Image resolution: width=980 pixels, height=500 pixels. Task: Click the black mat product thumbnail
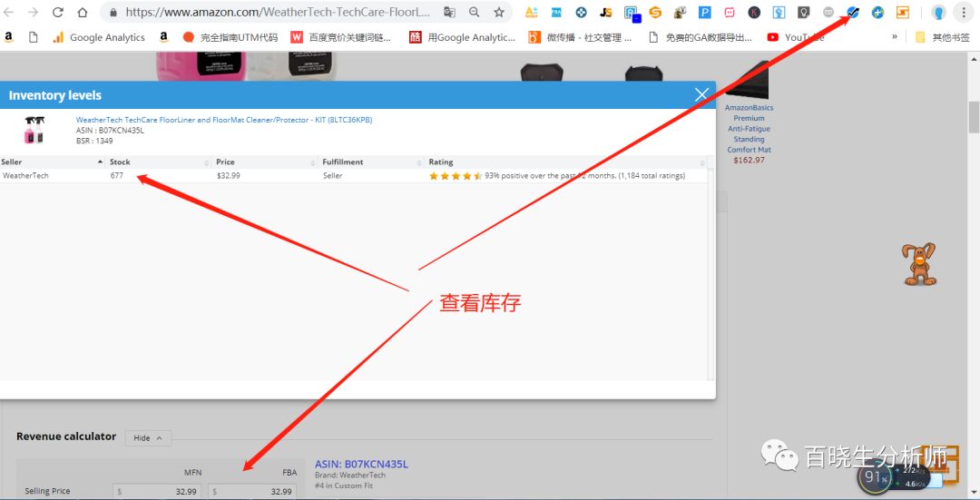(748, 80)
